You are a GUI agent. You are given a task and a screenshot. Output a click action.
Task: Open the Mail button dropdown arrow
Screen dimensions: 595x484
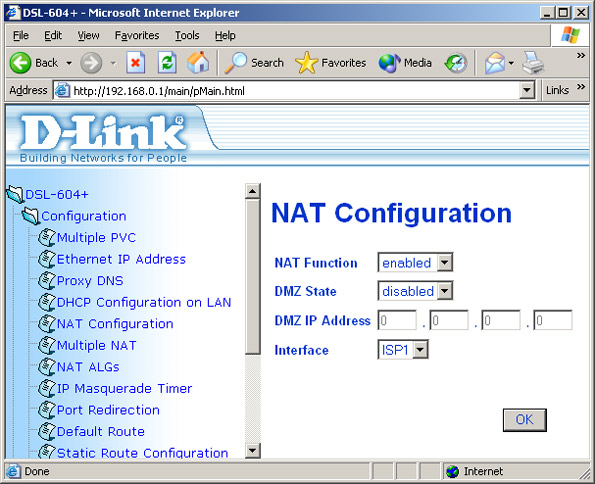(512, 63)
